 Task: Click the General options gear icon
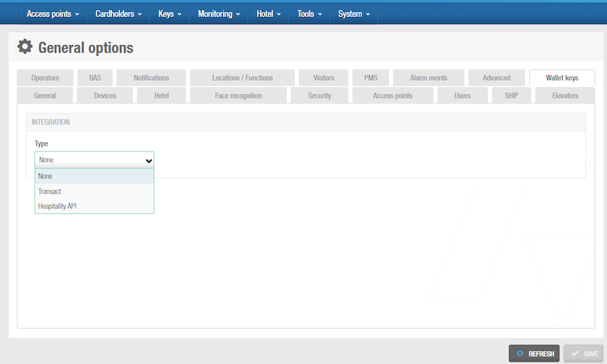(x=25, y=47)
